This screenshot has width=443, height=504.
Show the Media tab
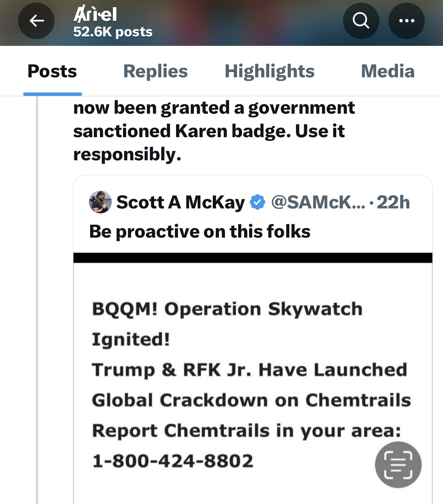pyautogui.click(x=387, y=71)
